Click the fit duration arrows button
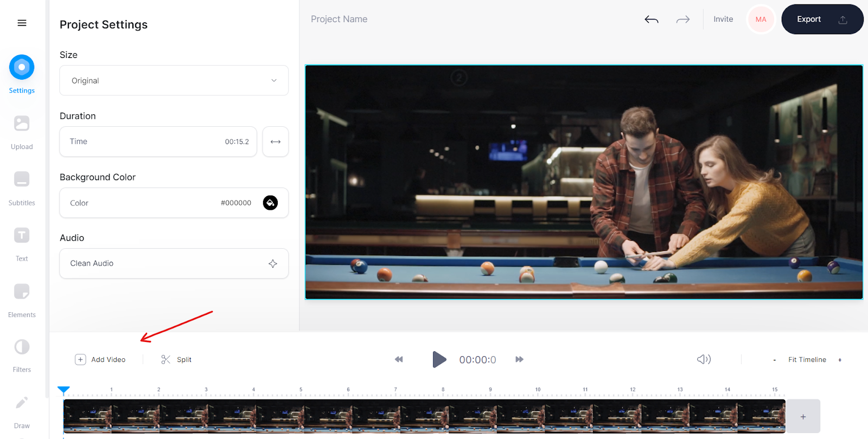The width and height of the screenshot is (868, 439). coord(276,141)
